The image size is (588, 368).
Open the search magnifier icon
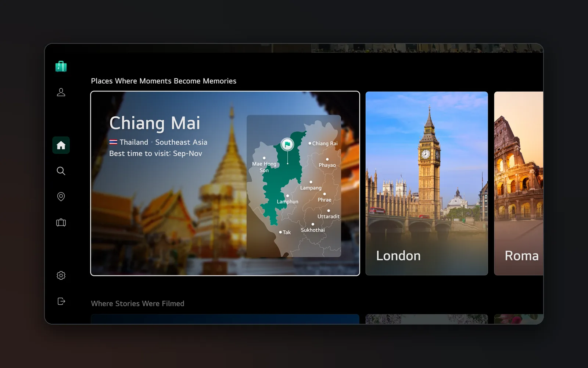(x=61, y=171)
